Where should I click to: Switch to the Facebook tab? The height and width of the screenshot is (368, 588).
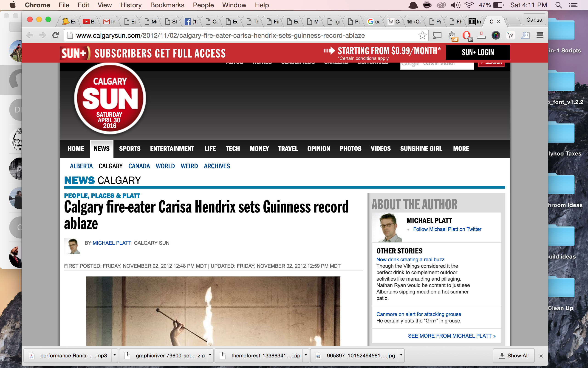coord(191,22)
